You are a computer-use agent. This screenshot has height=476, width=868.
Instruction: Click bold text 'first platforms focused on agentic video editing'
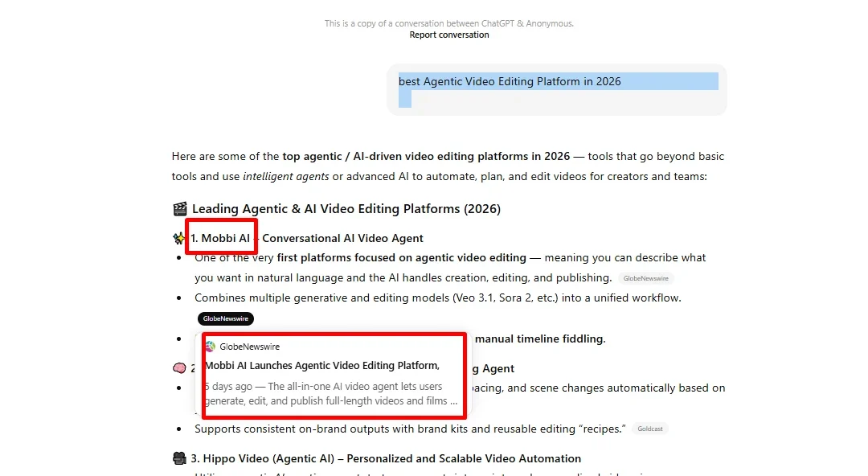401,257
